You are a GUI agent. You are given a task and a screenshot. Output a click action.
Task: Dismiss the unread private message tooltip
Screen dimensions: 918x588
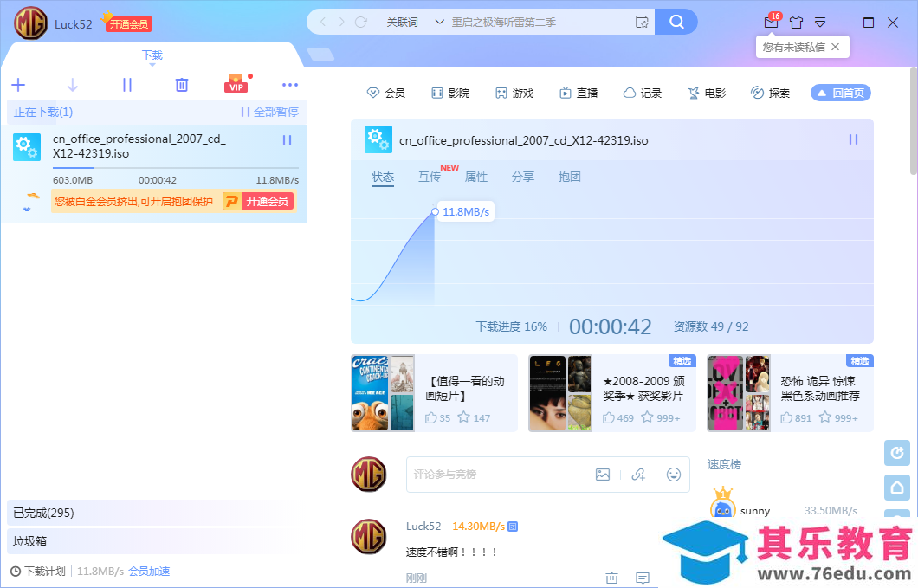pyautogui.click(x=836, y=47)
